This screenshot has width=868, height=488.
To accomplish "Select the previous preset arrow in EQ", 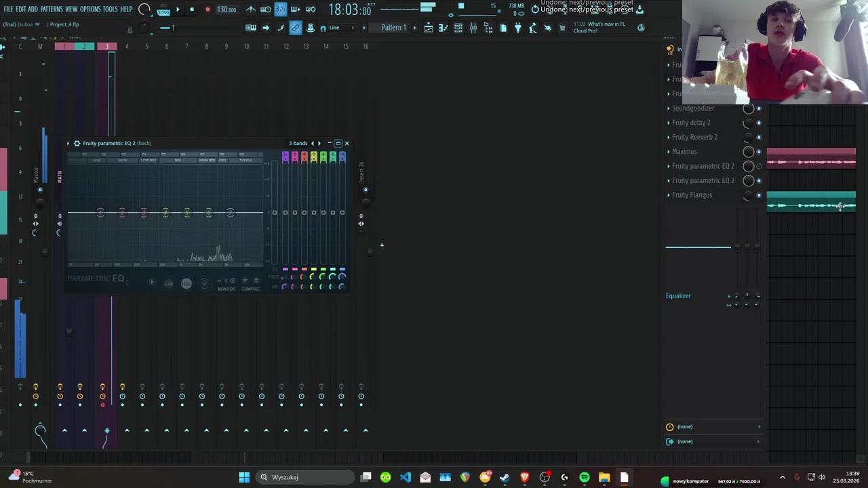I will 313,143.
